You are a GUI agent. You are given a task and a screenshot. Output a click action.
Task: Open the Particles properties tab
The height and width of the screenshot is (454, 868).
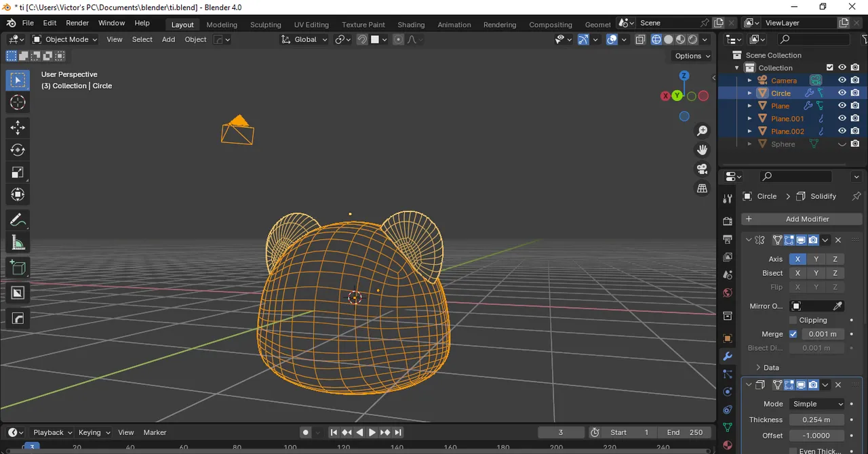click(x=728, y=374)
